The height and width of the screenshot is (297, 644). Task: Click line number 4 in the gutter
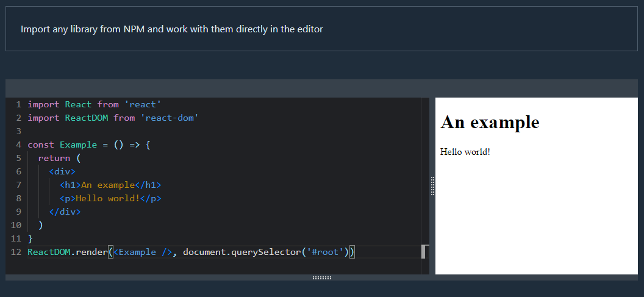18,145
